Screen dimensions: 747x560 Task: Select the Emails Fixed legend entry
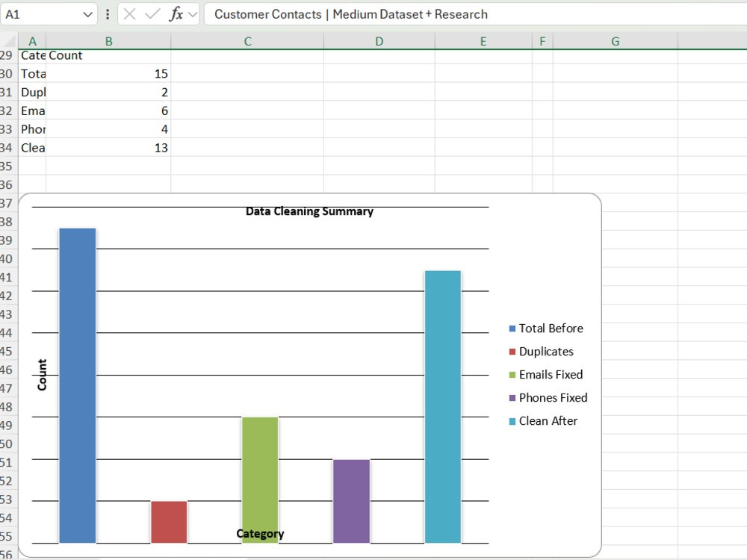pyautogui.click(x=546, y=374)
